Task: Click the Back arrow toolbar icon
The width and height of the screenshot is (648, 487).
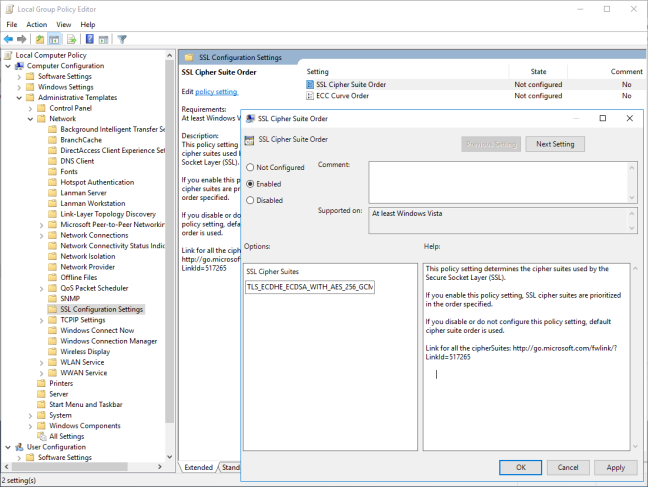Action: point(8,39)
